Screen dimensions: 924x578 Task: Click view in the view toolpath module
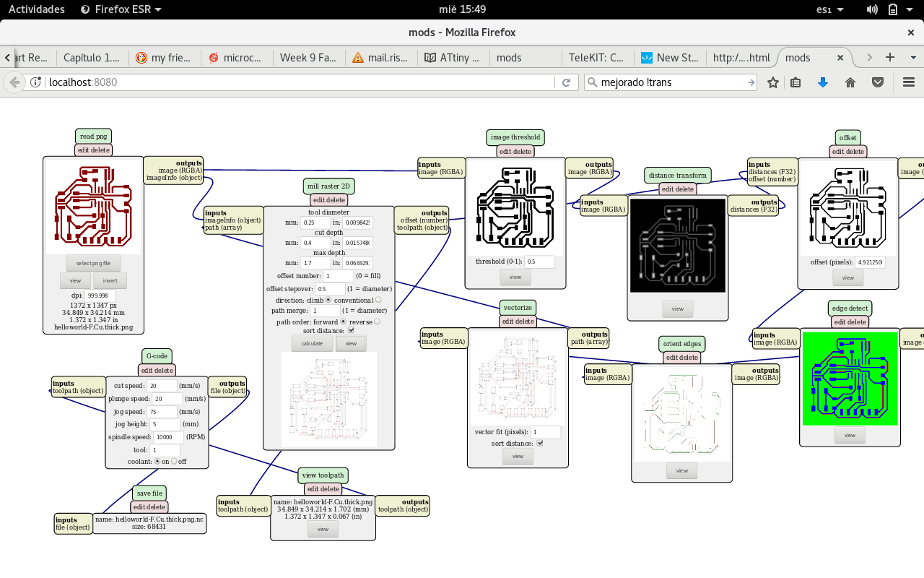point(323,529)
